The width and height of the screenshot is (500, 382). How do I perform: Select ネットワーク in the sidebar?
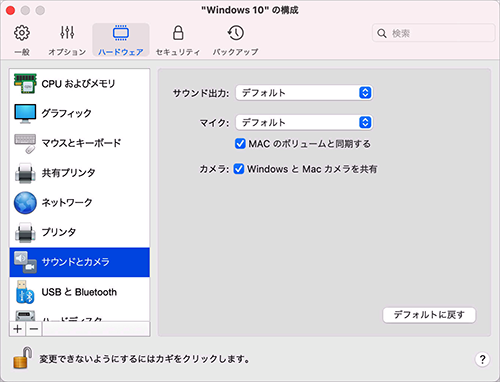(x=79, y=203)
